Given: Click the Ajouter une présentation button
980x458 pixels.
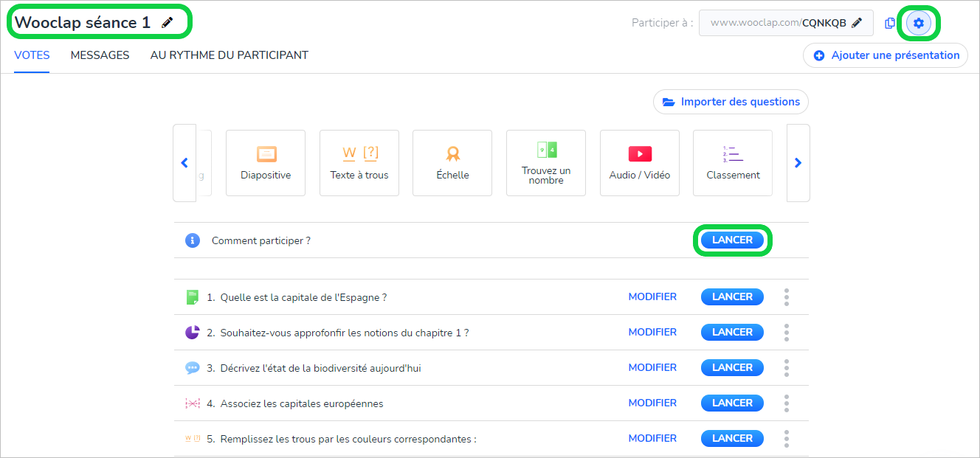Looking at the screenshot, I should click(886, 55).
